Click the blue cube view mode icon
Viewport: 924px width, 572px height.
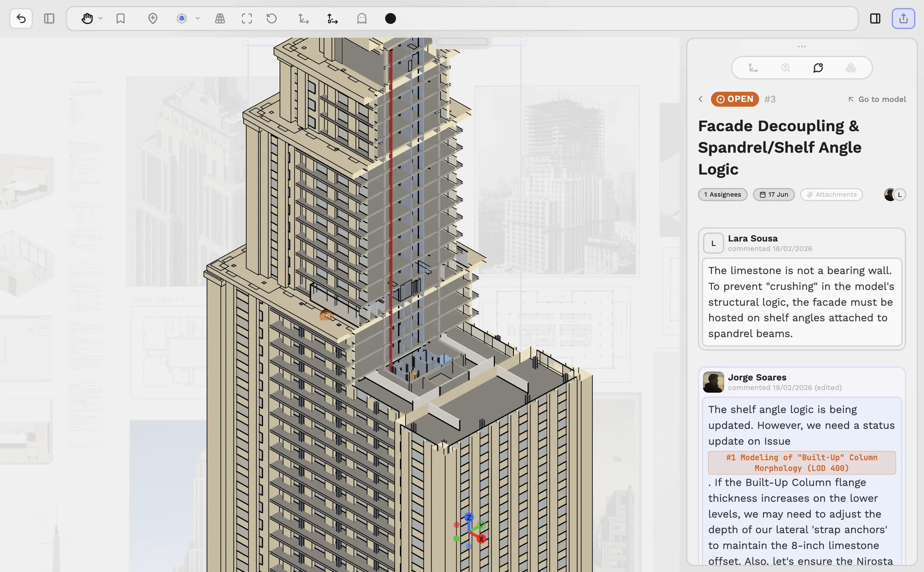pos(182,19)
